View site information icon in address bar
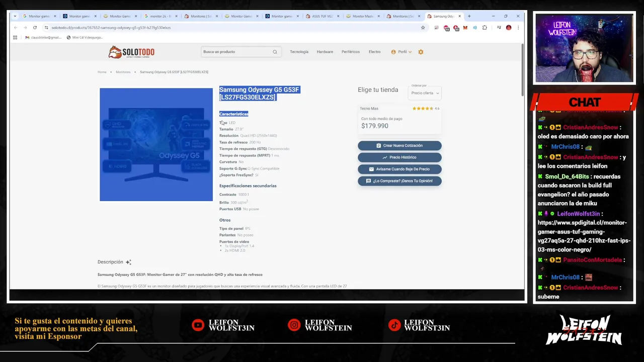 click(x=46, y=28)
